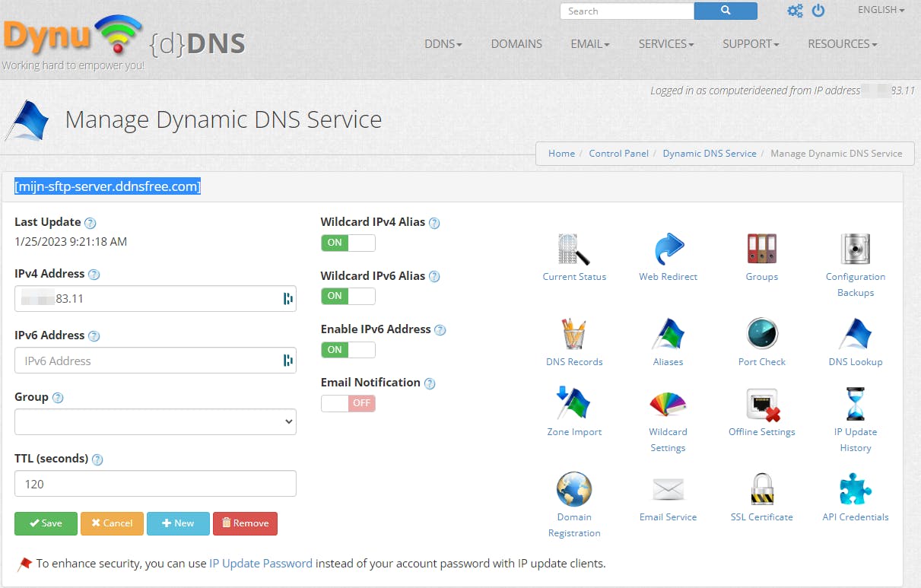Open the Groups binders icon

(762, 249)
